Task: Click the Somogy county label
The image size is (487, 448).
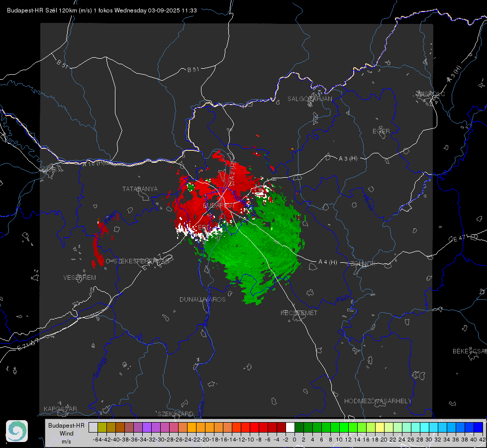Action: (x=99, y=367)
